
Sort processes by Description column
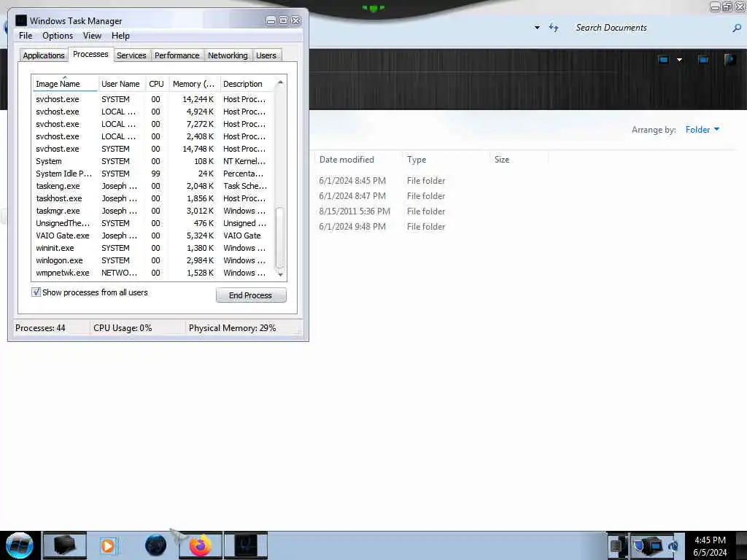[247, 84]
